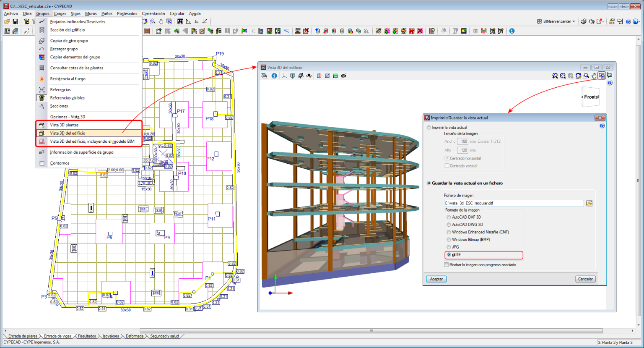
Task: Open the help icon below the 3D toolbar
Action: pos(610,83)
